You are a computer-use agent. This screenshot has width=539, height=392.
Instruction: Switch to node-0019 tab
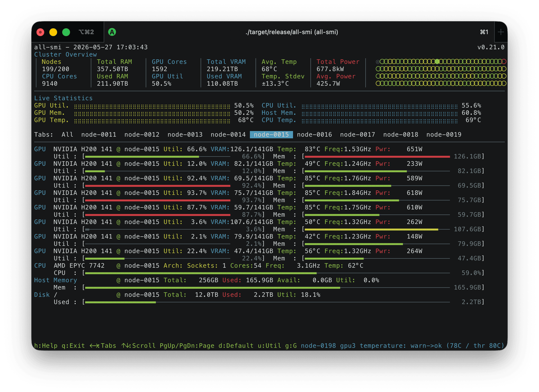444,135
